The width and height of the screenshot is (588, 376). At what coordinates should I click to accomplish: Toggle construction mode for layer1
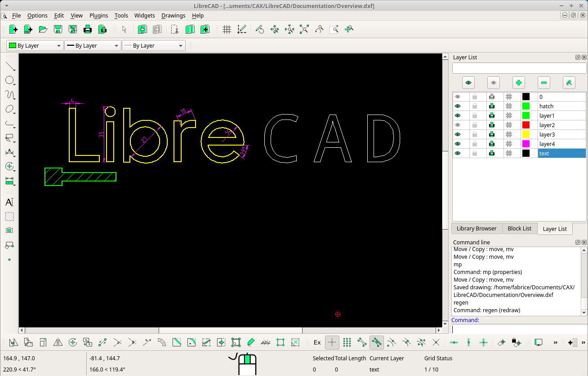point(509,115)
